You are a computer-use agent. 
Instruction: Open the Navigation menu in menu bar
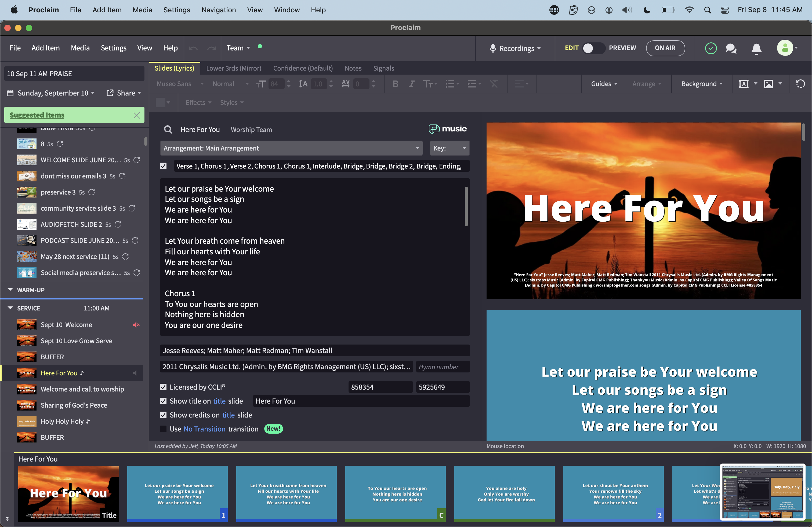click(x=218, y=10)
